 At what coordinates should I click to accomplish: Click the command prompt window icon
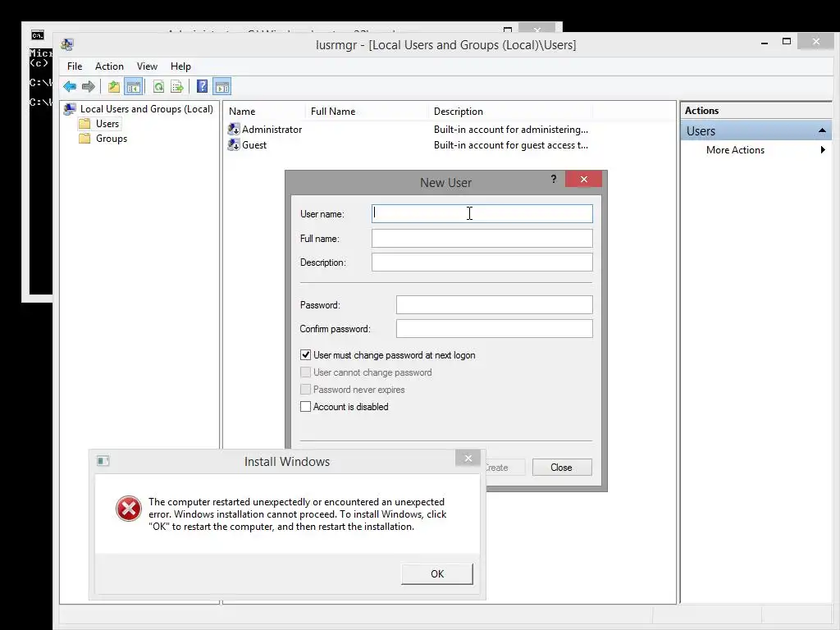(37, 35)
